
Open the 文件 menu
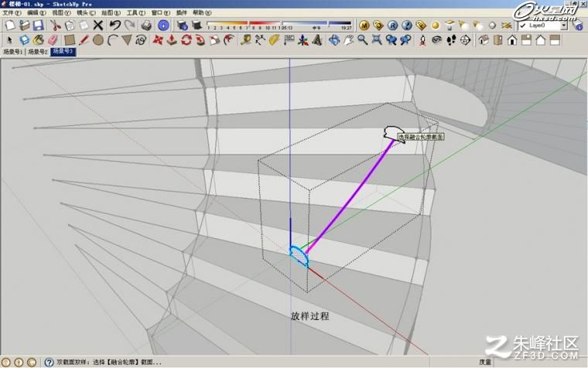pos(12,12)
